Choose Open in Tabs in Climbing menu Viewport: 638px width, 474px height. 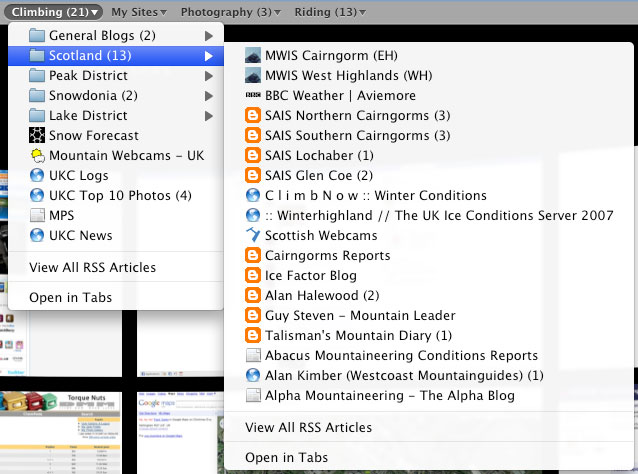[116, 297]
